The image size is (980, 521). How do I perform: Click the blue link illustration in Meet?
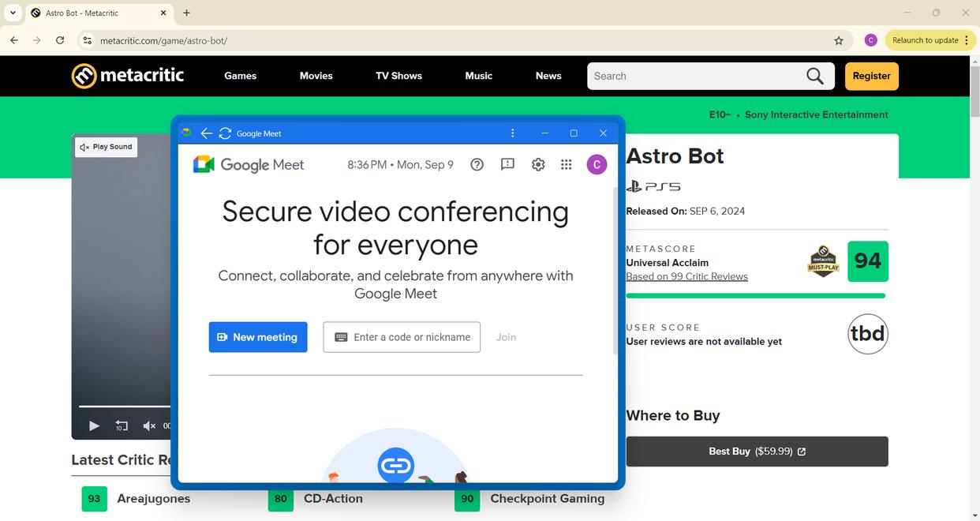click(396, 464)
